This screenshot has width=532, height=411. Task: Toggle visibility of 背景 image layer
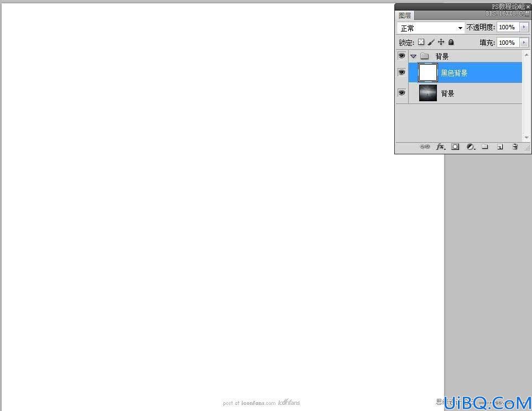coord(401,92)
